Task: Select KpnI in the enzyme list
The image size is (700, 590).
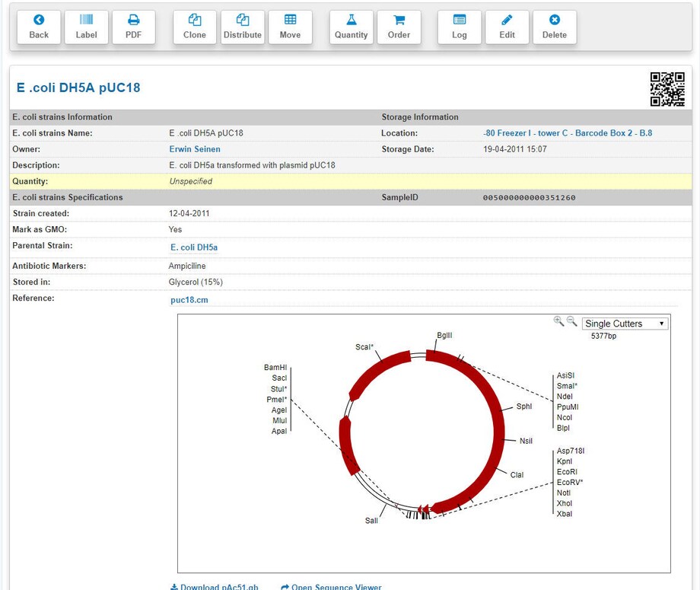Action: point(565,462)
